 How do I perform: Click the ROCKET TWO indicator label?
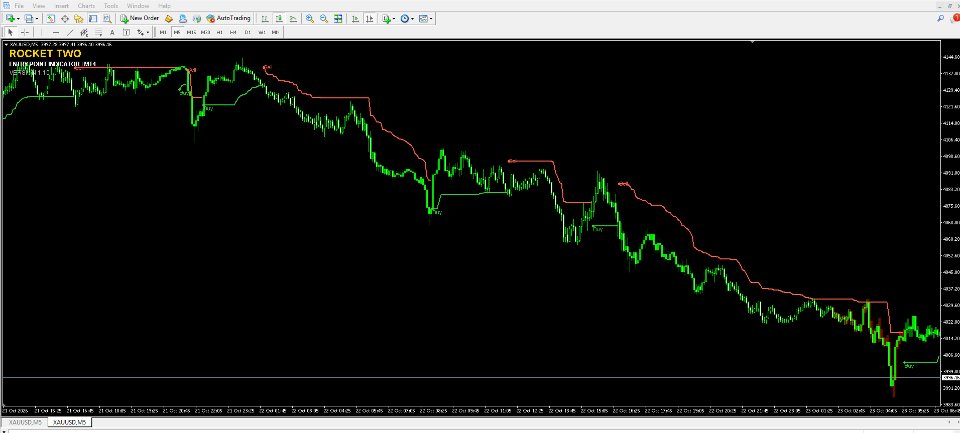(x=45, y=54)
